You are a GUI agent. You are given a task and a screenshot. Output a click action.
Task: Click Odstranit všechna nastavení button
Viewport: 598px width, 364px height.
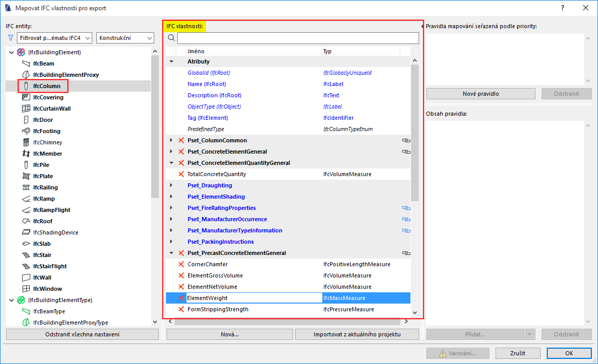tap(83, 334)
